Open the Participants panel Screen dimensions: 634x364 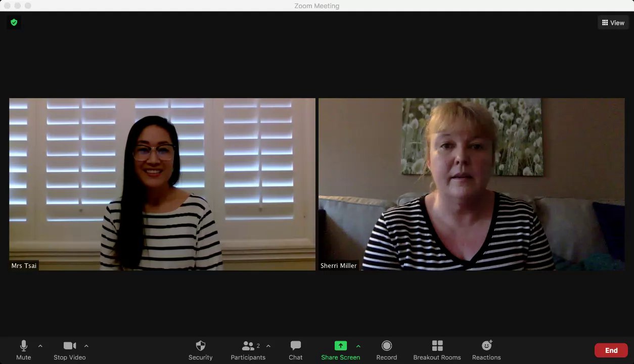click(248, 350)
